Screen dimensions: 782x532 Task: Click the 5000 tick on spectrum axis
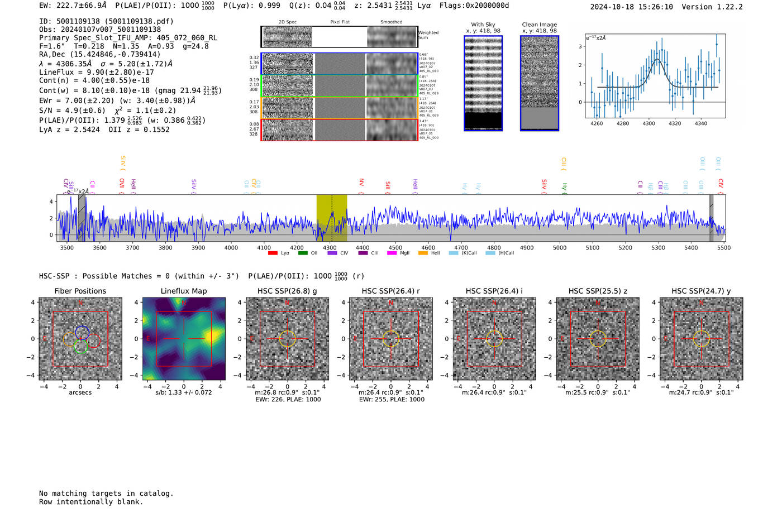pyautogui.click(x=560, y=247)
